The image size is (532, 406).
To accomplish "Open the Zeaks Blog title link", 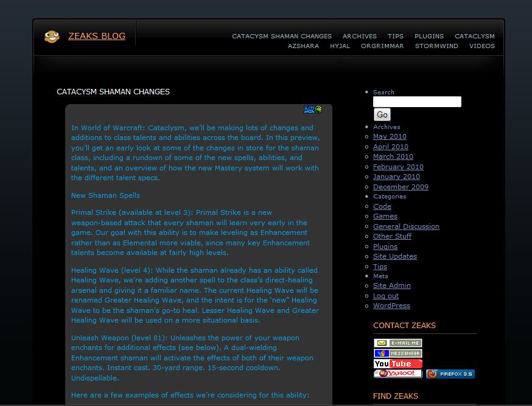I will tap(97, 36).
